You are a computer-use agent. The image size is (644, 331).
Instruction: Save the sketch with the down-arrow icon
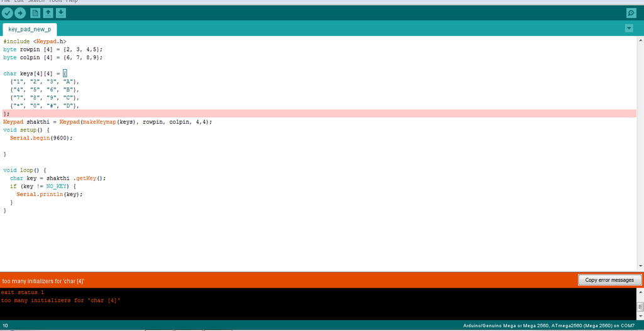click(x=61, y=13)
